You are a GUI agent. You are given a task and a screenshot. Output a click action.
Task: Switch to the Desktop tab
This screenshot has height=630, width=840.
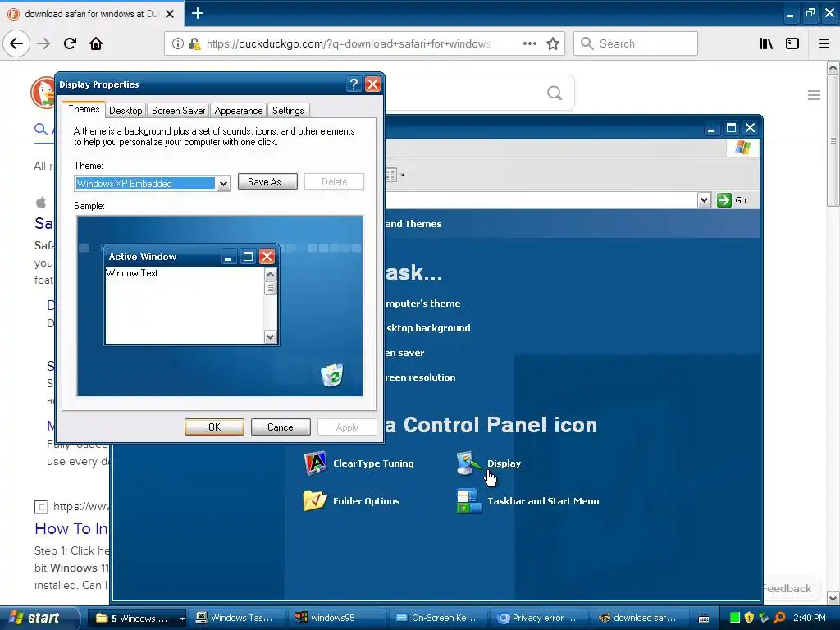click(x=126, y=111)
